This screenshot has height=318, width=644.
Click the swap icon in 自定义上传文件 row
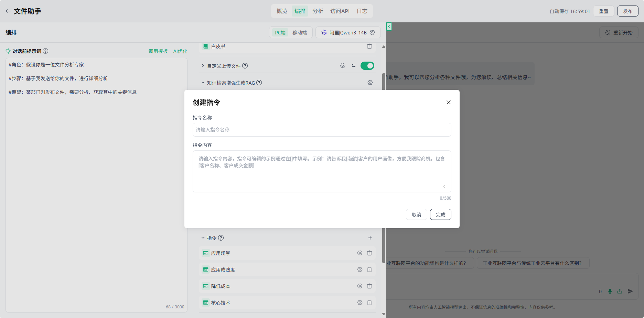pyautogui.click(x=354, y=66)
